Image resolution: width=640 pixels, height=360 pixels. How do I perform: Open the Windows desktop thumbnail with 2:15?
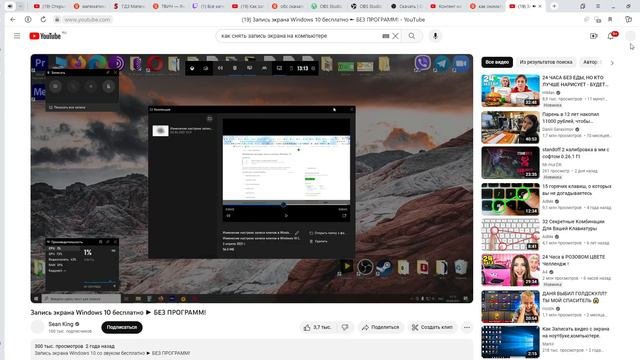coord(510,342)
